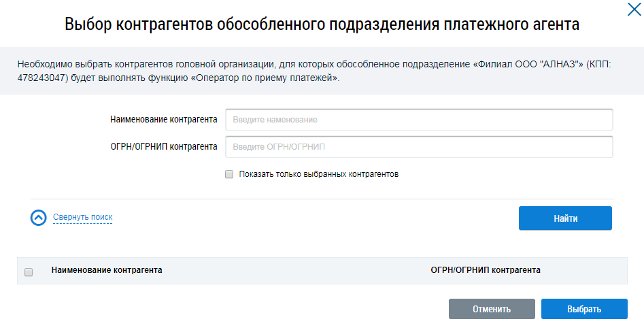Close the contractor selection dialog

[633, 10]
